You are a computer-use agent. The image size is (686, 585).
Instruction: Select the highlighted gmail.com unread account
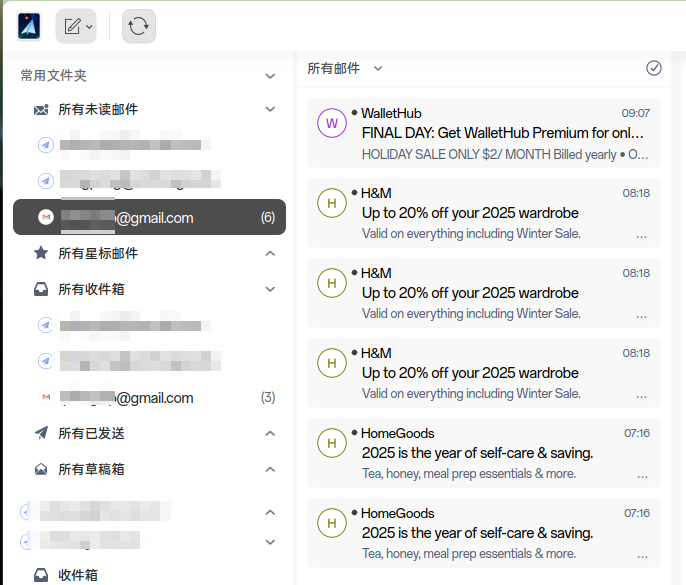tap(150, 217)
